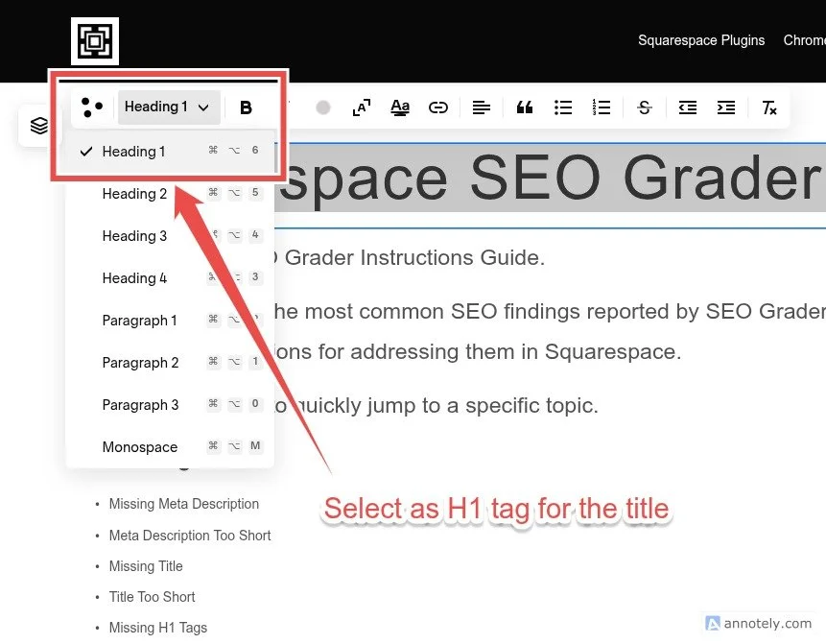
Task: Open the text alignment icon
Action: [x=481, y=107]
